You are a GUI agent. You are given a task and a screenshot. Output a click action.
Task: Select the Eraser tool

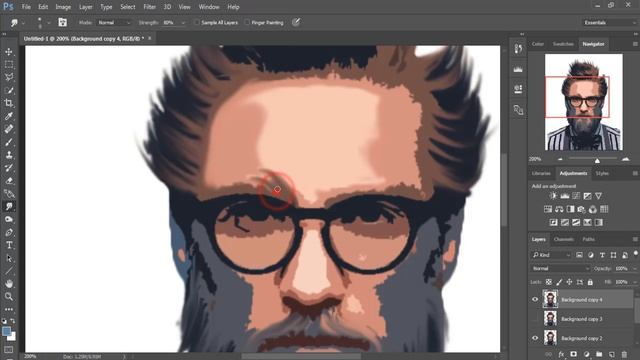[x=9, y=181]
